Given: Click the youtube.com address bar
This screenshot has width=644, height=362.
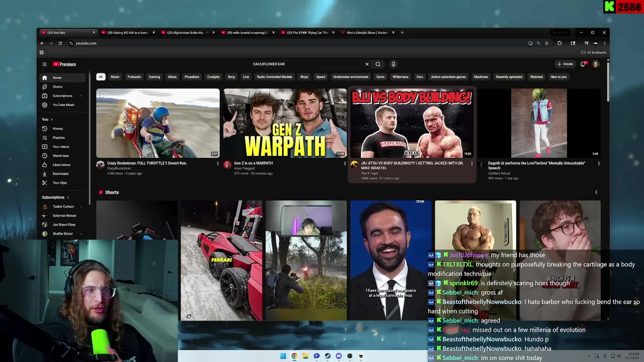Looking at the screenshot, I should 297,43.
